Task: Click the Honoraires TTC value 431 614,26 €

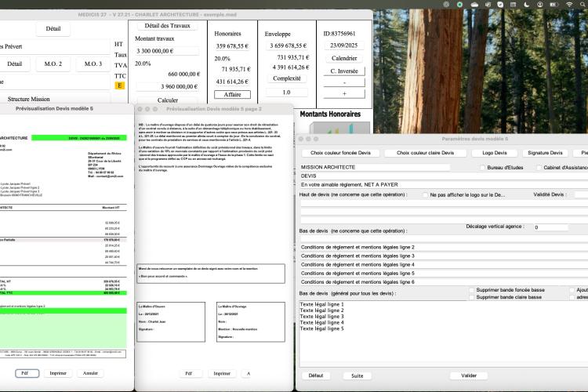Action: [233, 82]
